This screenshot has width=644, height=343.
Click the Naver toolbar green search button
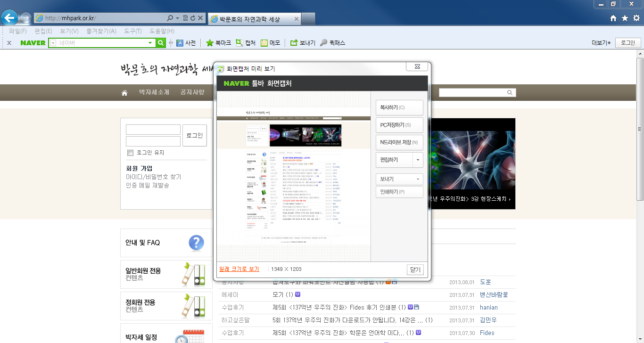point(161,43)
